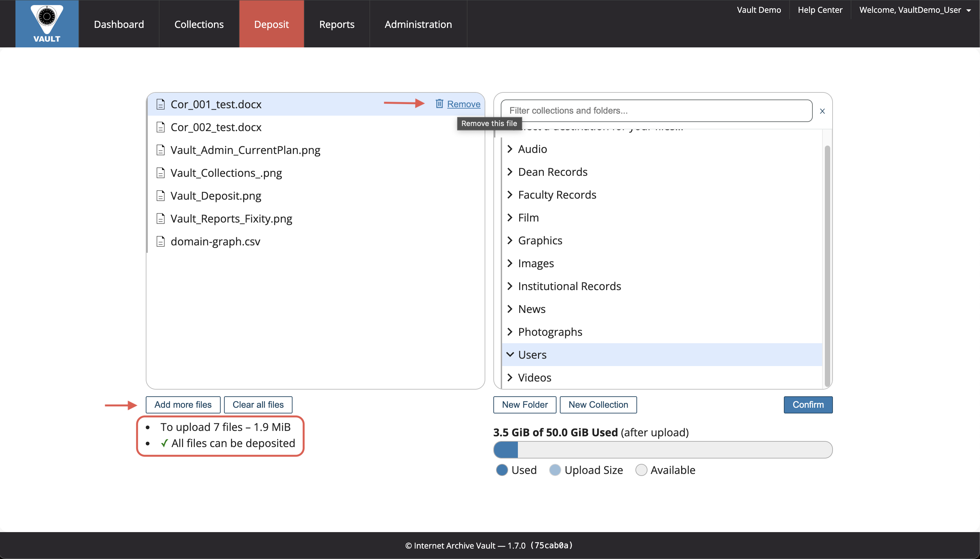The width and height of the screenshot is (980, 559).
Task: Confirm the deposit destination
Action: [x=808, y=405]
